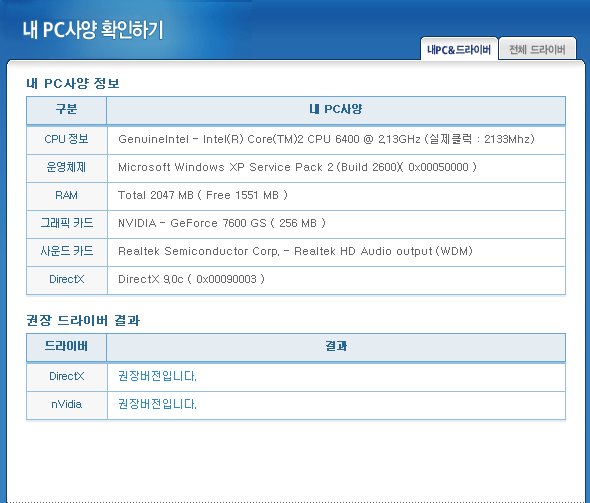
Task: Select the DirectX label in PC spec table
Action: (66, 279)
